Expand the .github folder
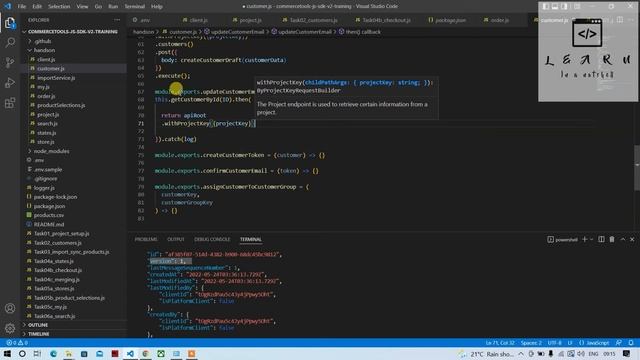Screen dimensions: 640x360 tap(43, 41)
